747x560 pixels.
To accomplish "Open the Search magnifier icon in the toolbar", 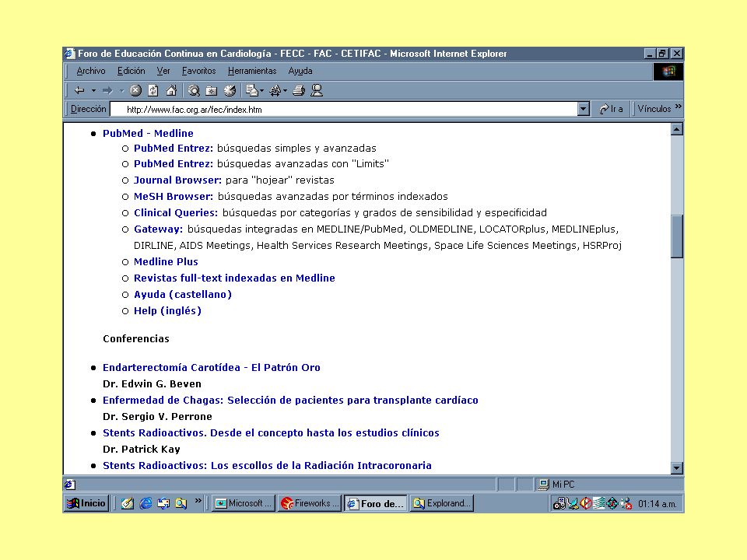I will click(x=194, y=90).
